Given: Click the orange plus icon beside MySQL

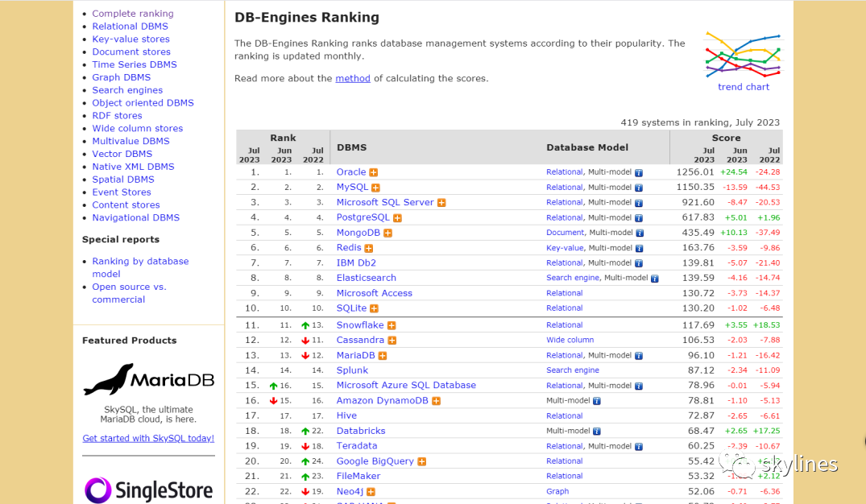Looking at the screenshot, I should click(x=375, y=188).
